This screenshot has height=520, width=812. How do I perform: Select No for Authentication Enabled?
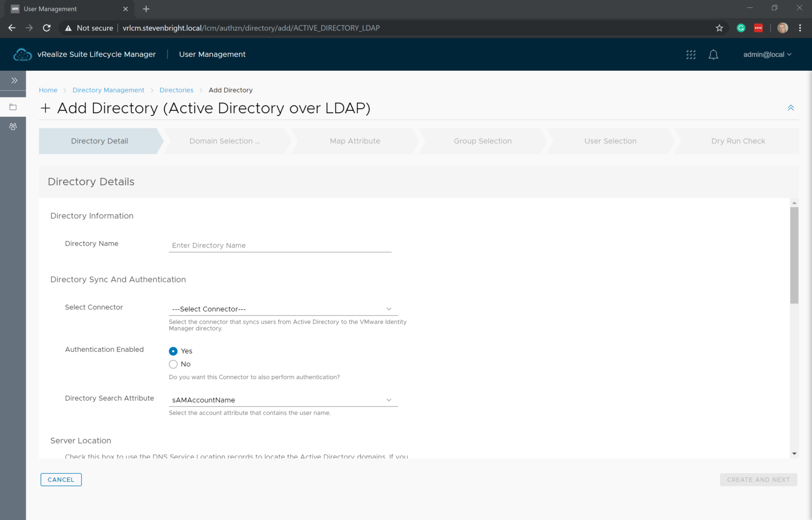173,364
